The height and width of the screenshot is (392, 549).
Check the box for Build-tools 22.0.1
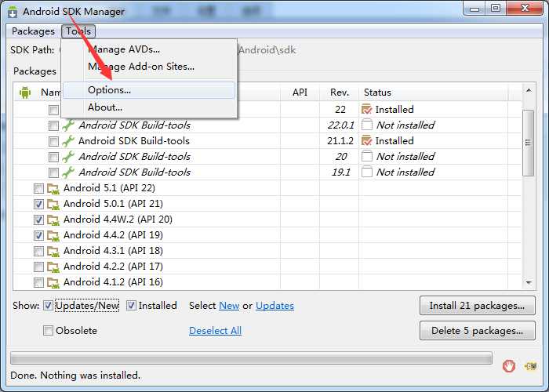[53, 125]
